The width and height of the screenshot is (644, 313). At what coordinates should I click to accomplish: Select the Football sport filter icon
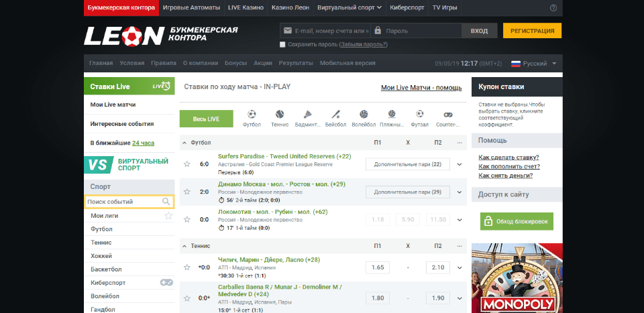point(252,115)
